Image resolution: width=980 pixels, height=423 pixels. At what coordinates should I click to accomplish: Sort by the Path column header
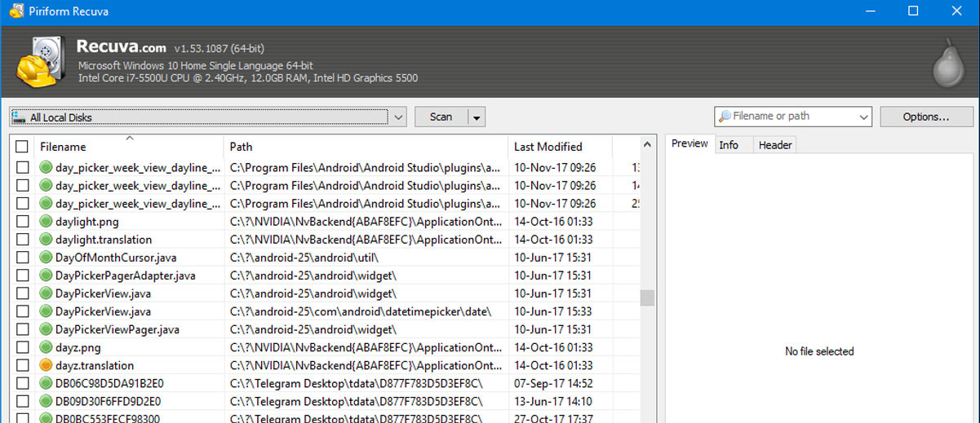[x=366, y=147]
